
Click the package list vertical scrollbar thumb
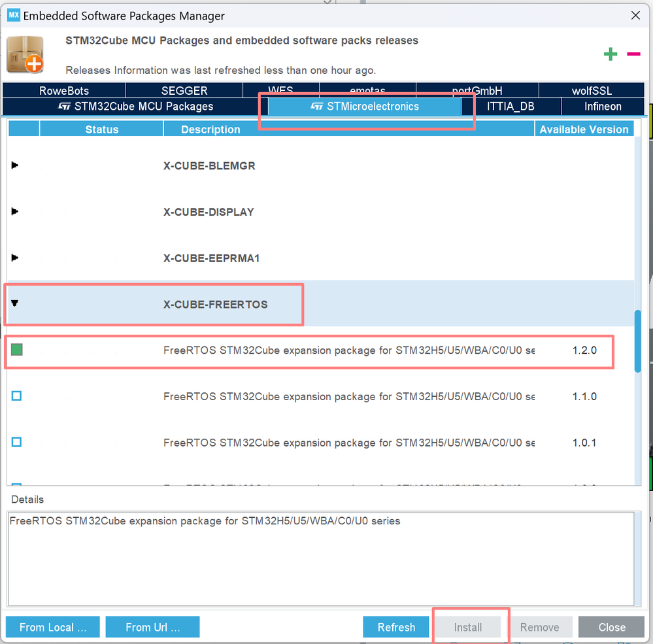click(x=637, y=341)
